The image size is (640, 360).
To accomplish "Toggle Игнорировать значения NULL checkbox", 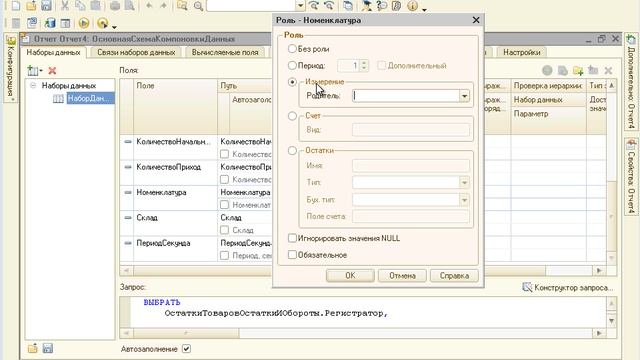I will [x=292, y=238].
